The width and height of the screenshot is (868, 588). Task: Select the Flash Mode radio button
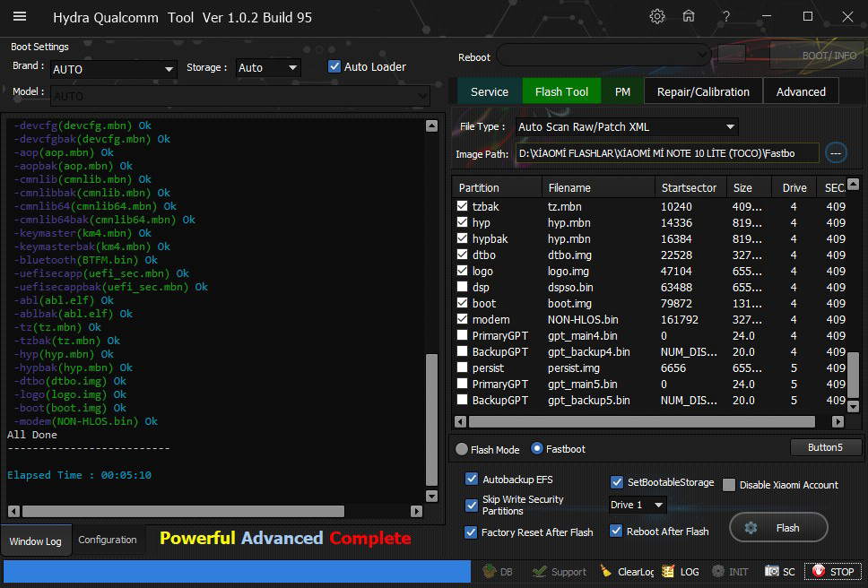[x=462, y=449]
